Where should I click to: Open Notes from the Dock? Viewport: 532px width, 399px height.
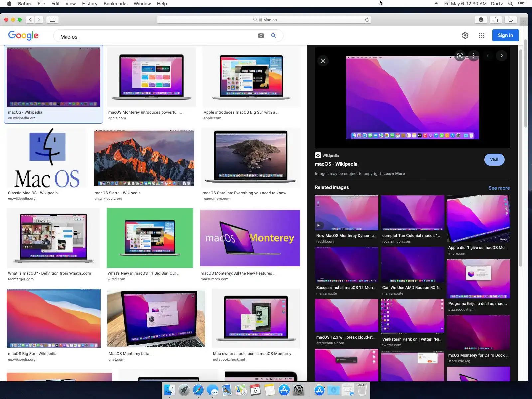coord(270,390)
